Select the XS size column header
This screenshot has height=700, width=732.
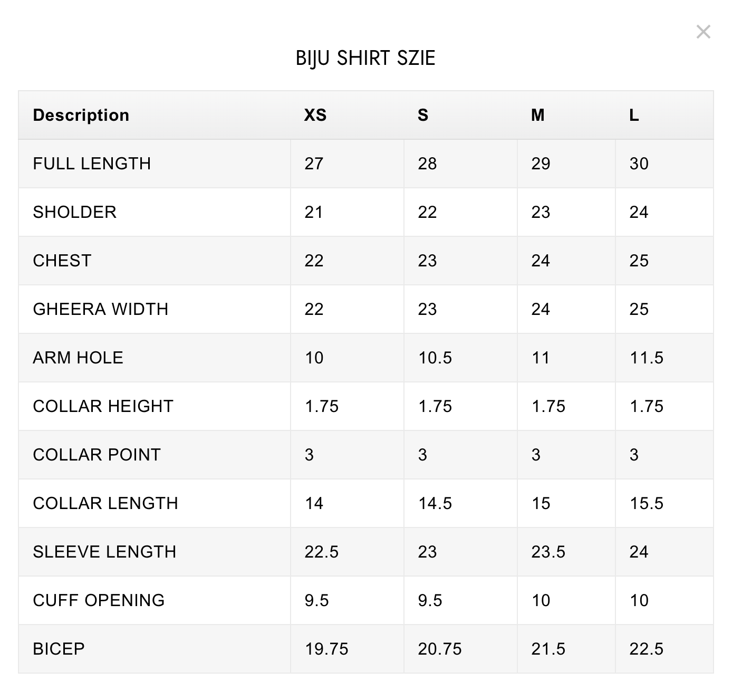point(315,115)
